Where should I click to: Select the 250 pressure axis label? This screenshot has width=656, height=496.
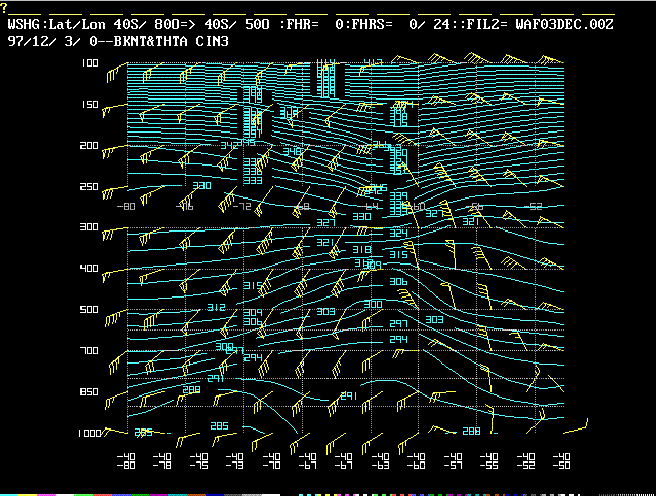(89, 187)
